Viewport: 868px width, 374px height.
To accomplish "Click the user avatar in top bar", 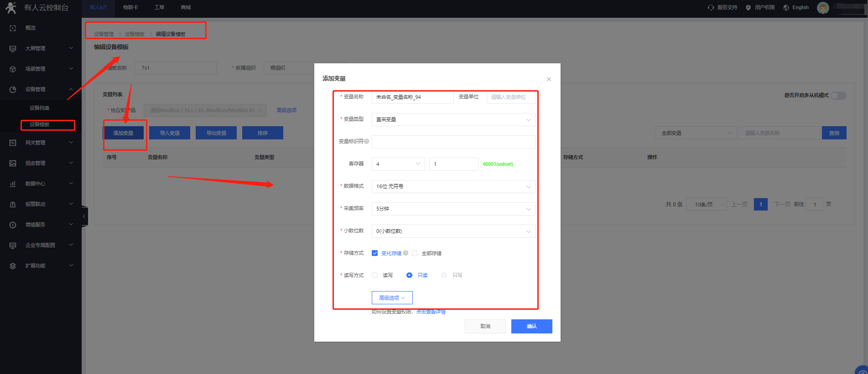I will [823, 8].
